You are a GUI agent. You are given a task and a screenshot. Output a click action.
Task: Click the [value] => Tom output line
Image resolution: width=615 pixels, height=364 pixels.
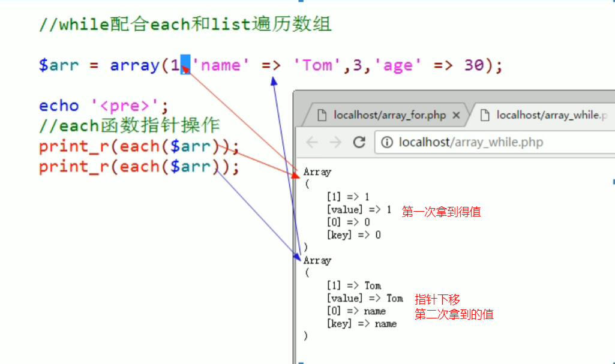click(x=364, y=298)
